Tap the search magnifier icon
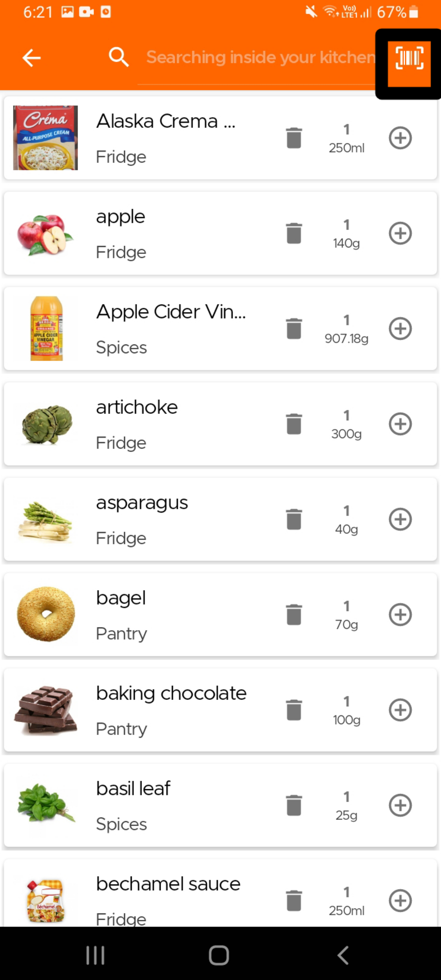Viewport: 441px width, 980px height. [118, 57]
